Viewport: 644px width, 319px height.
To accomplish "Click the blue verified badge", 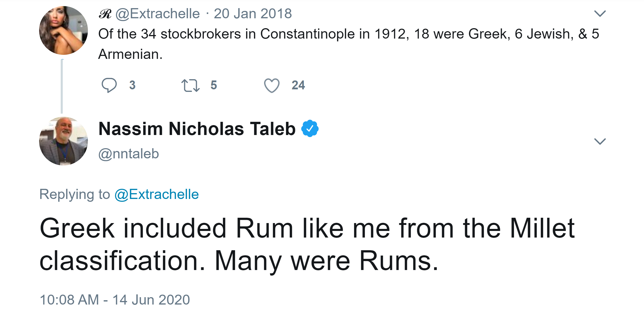I will (x=310, y=129).
